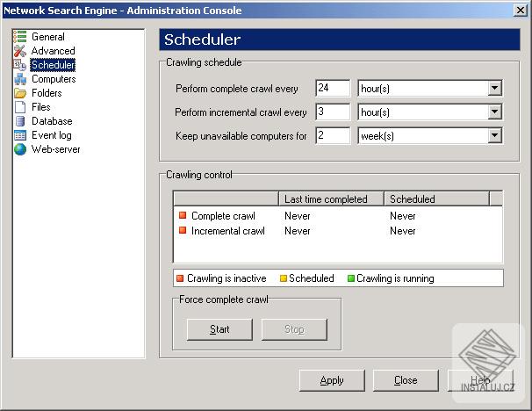Open the General settings page
The image size is (532, 411).
pos(47,37)
